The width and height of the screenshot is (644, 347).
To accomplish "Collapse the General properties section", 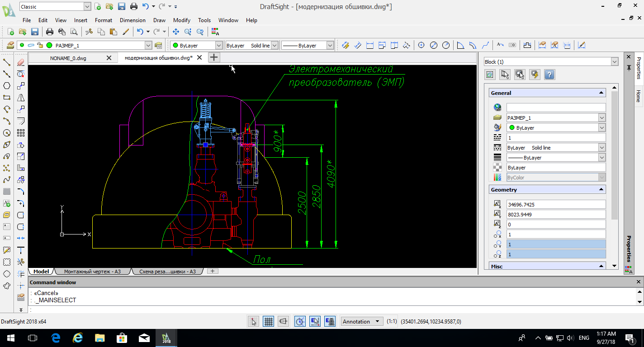I will [x=601, y=93].
